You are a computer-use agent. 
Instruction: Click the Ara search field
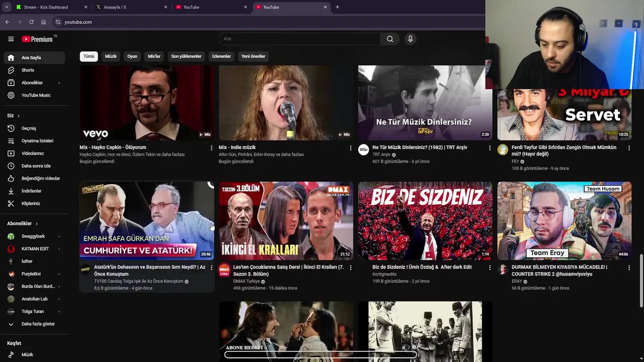click(x=299, y=39)
